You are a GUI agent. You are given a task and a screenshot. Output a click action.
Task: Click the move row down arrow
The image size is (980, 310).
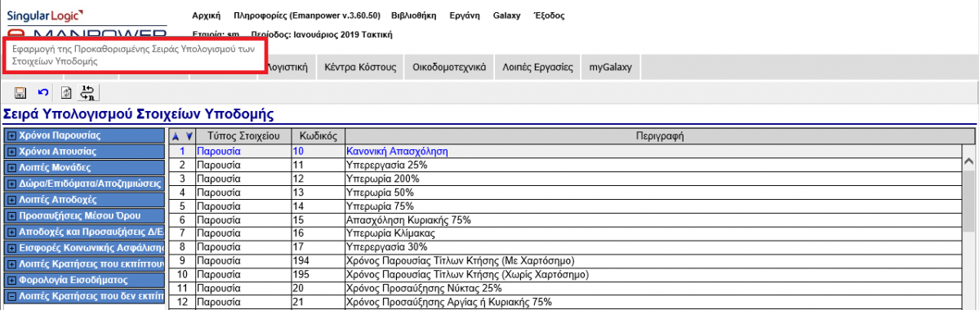pyautogui.click(x=189, y=136)
